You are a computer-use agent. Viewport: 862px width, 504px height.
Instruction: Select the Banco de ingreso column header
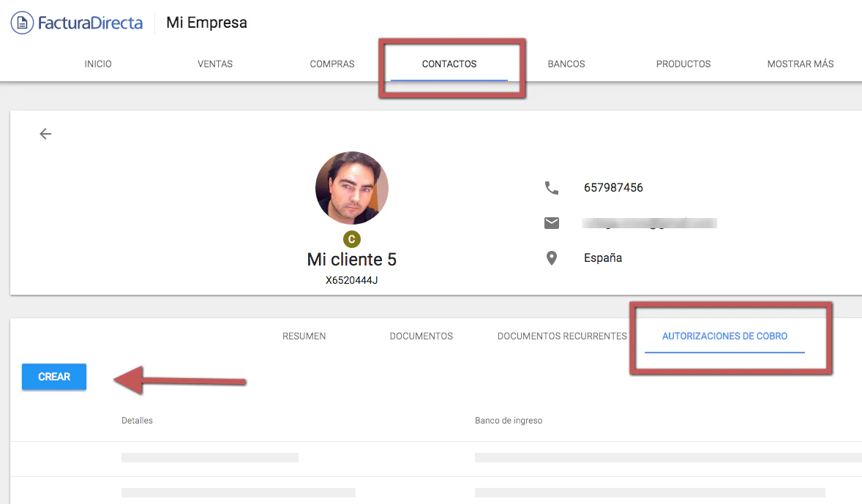(x=508, y=420)
